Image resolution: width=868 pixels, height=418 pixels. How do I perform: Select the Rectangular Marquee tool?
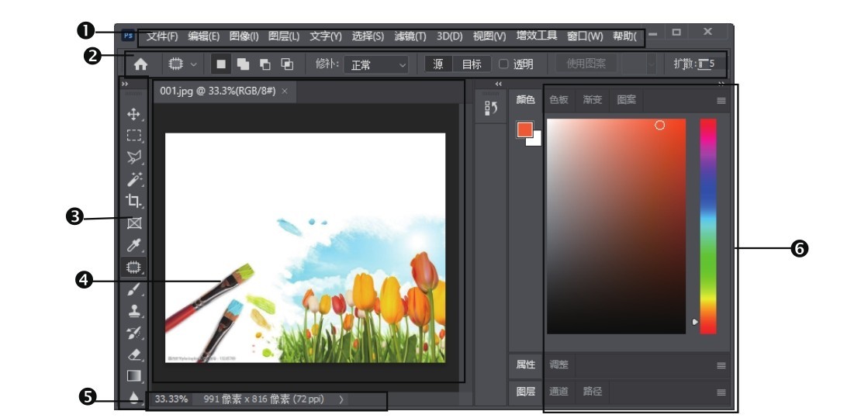pyautogui.click(x=134, y=136)
